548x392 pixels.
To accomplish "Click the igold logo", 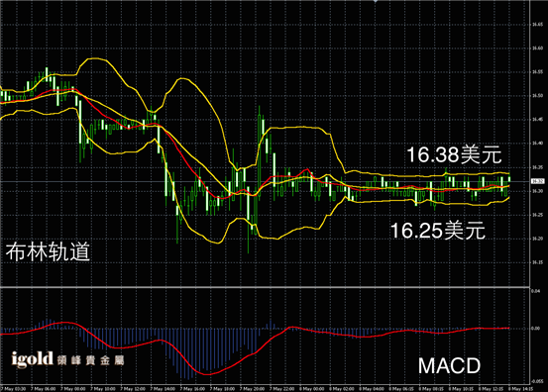I will pos(32,359).
